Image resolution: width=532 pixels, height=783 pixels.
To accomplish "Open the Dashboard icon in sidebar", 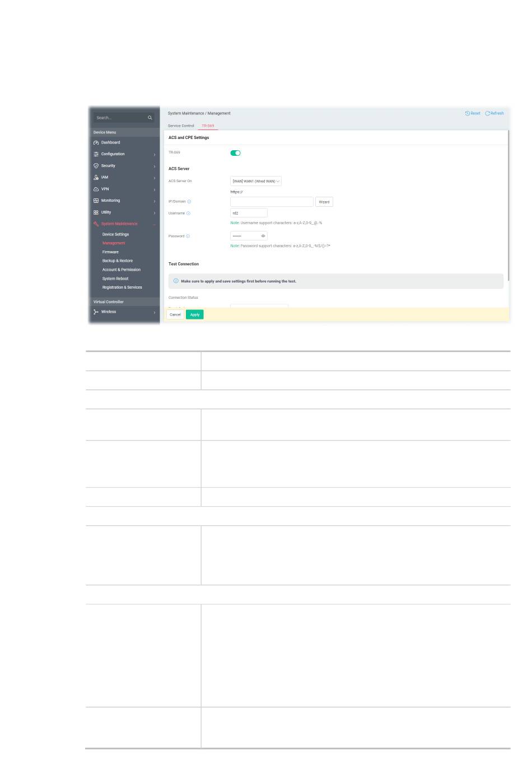I will [96, 142].
